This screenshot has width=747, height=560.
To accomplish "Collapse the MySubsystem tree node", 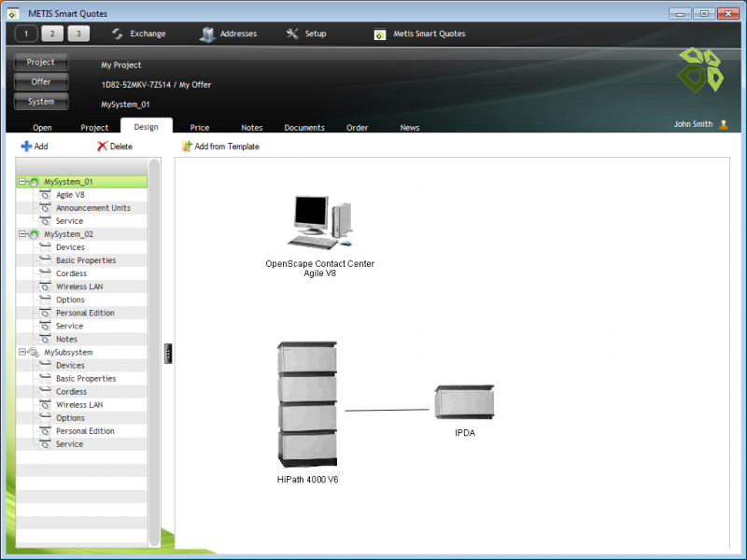I will [21, 353].
